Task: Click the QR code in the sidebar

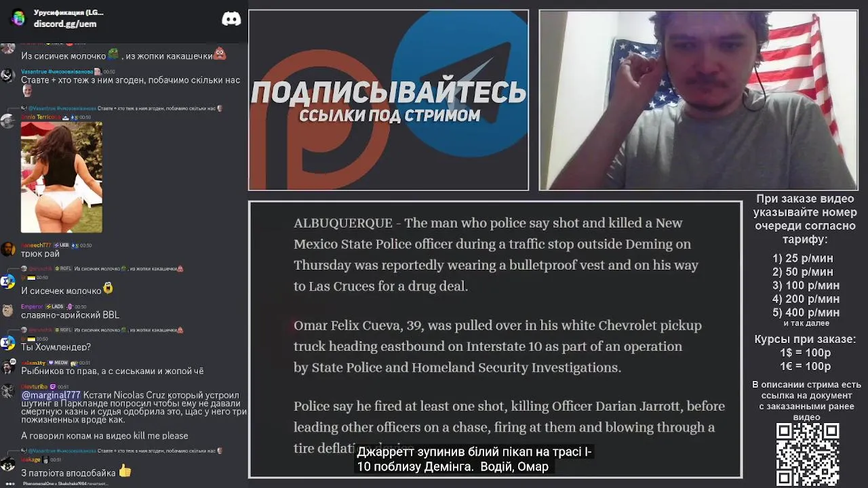Action: point(808,455)
